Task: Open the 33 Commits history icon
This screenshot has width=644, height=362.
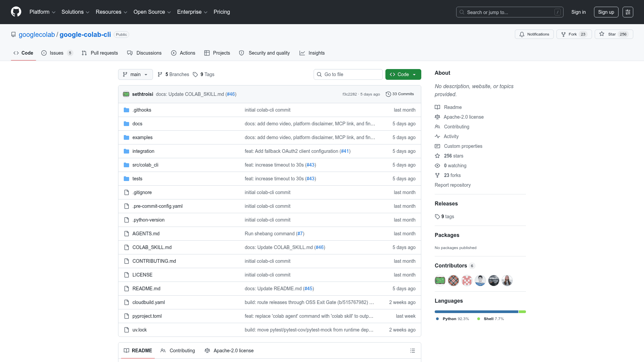Action: (x=388, y=94)
